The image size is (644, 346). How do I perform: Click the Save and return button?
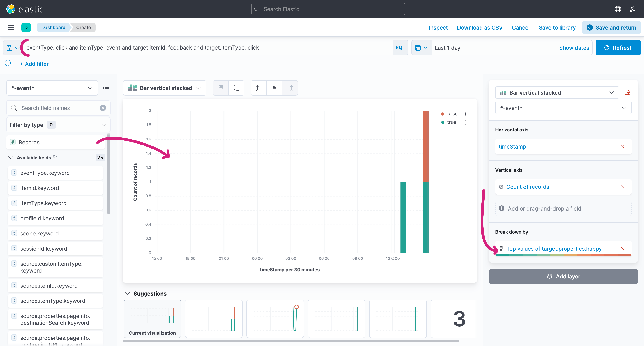tap(611, 27)
